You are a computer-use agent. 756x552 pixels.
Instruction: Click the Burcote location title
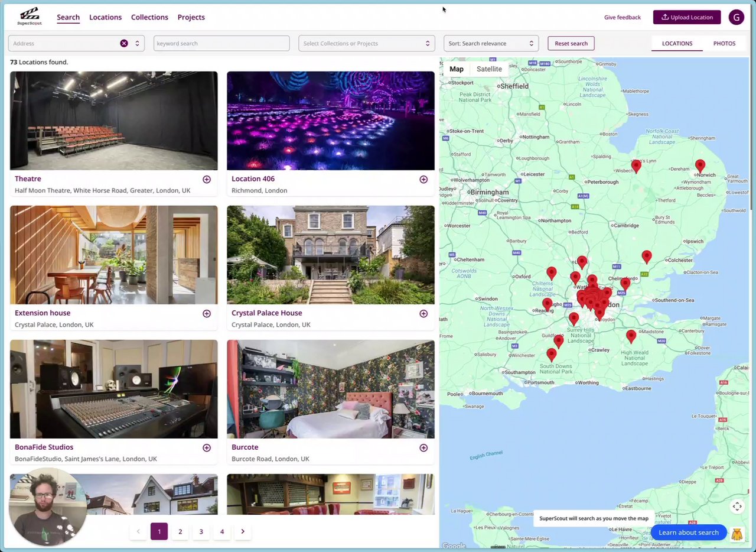point(245,447)
